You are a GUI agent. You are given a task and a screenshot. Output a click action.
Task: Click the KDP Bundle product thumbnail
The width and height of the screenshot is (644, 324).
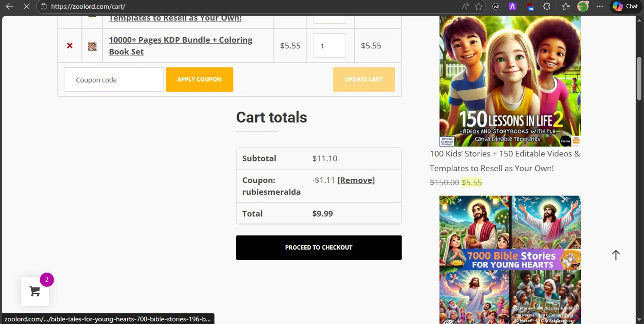(92, 46)
